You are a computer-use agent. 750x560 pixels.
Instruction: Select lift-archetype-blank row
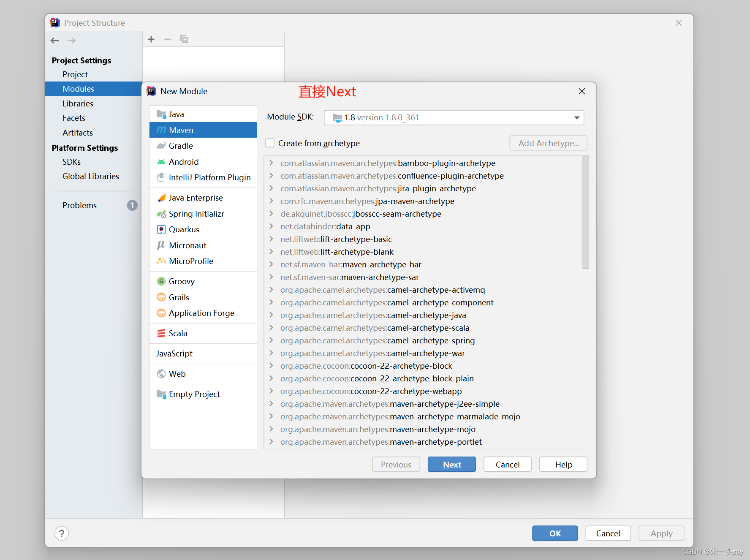(x=423, y=252)
